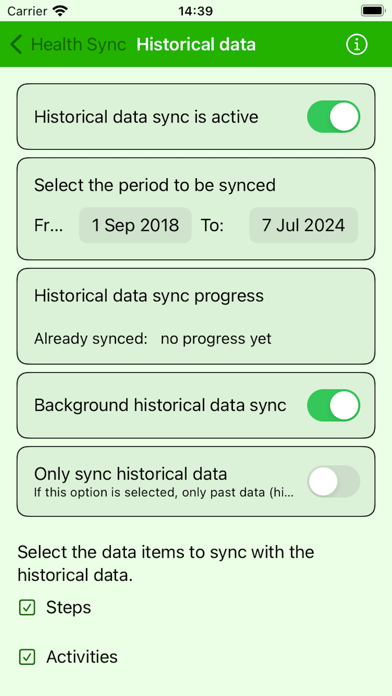Enable Only sync historical data switch

coord(333,481)
